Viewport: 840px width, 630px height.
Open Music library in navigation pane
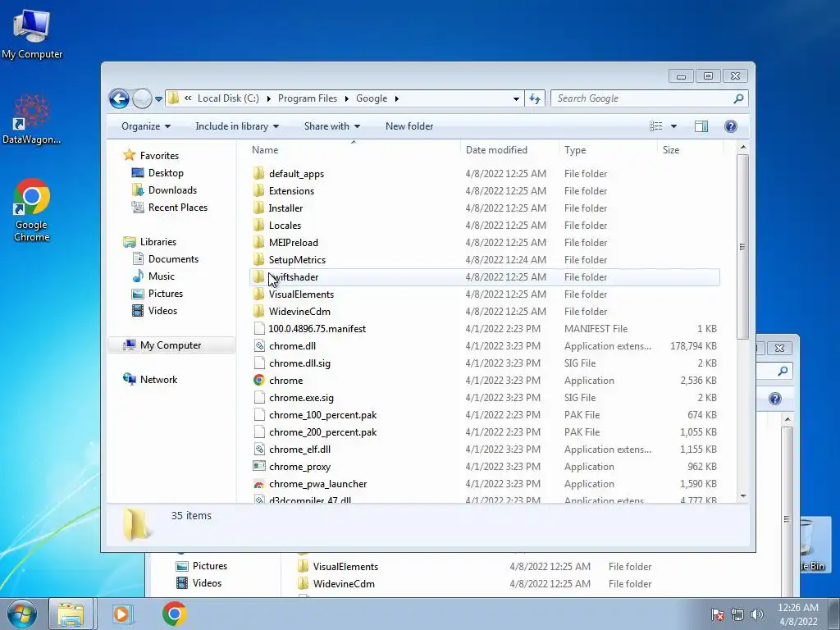[162, 276]
